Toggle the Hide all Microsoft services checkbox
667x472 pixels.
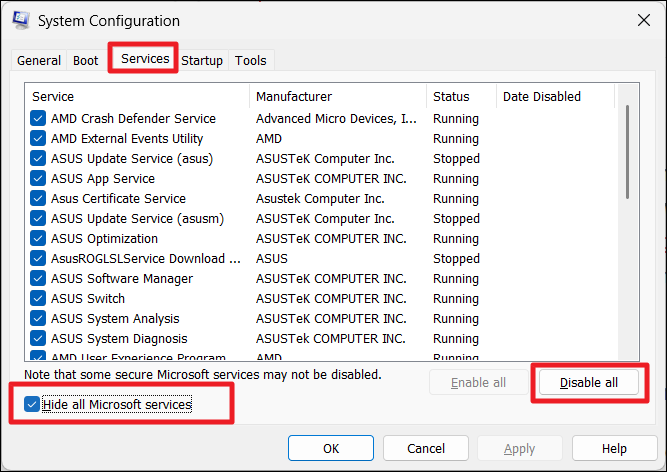[33, 404]
